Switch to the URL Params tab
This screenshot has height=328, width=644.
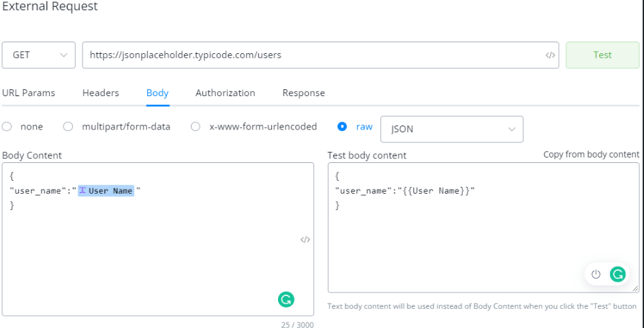[29, 93]
